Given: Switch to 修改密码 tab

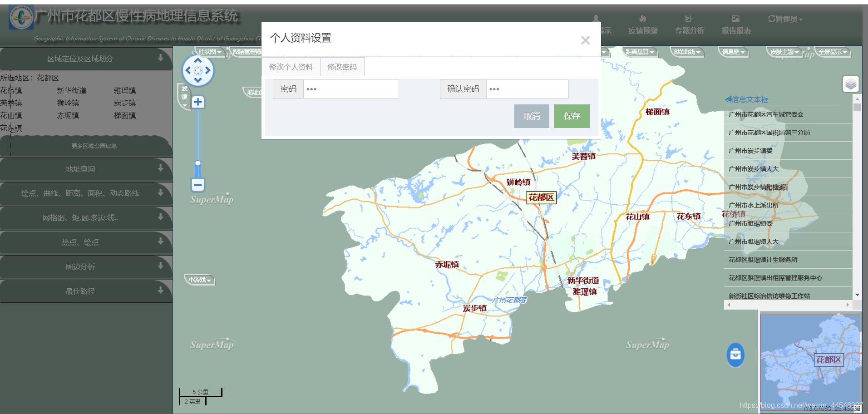Looking at the screenshot, I should (x=342, y=67).
